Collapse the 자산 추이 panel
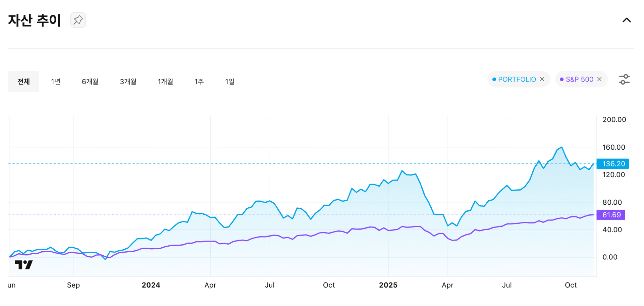Screen dimensions: 644x306 [626, 20]
